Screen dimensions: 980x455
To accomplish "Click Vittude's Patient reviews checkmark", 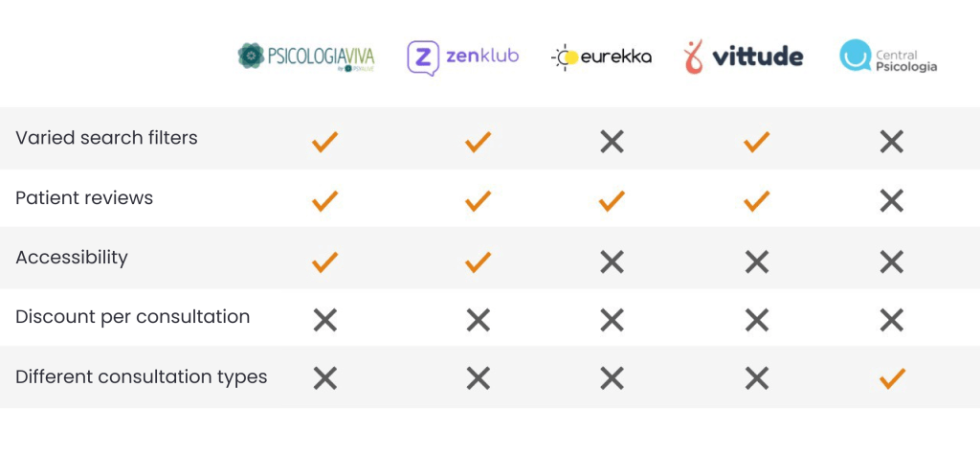I will 756,201.
